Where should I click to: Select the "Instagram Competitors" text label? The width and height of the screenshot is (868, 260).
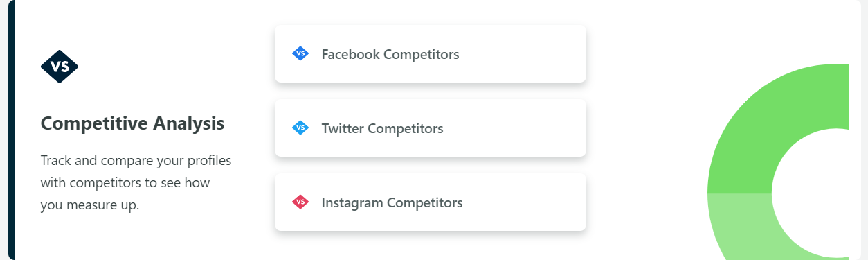[392, 202]
